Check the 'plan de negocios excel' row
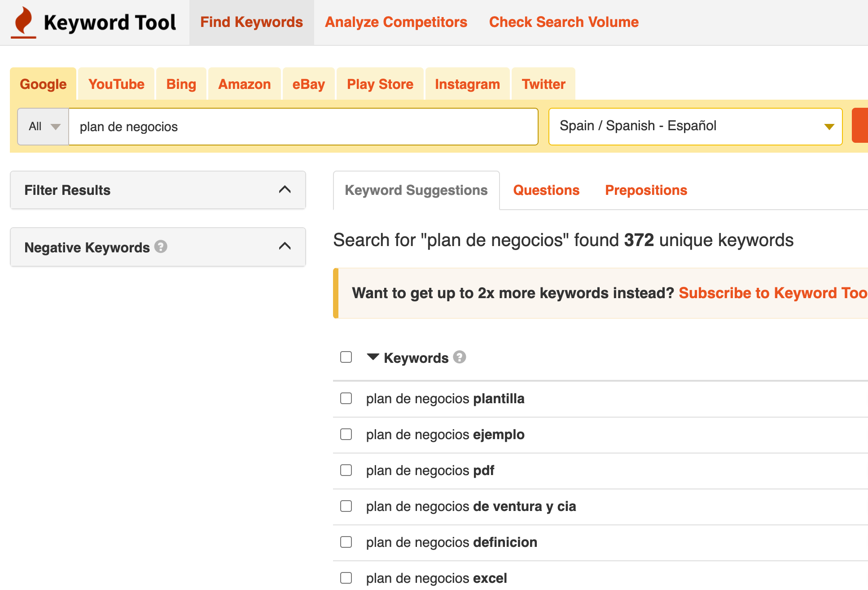 346,578
